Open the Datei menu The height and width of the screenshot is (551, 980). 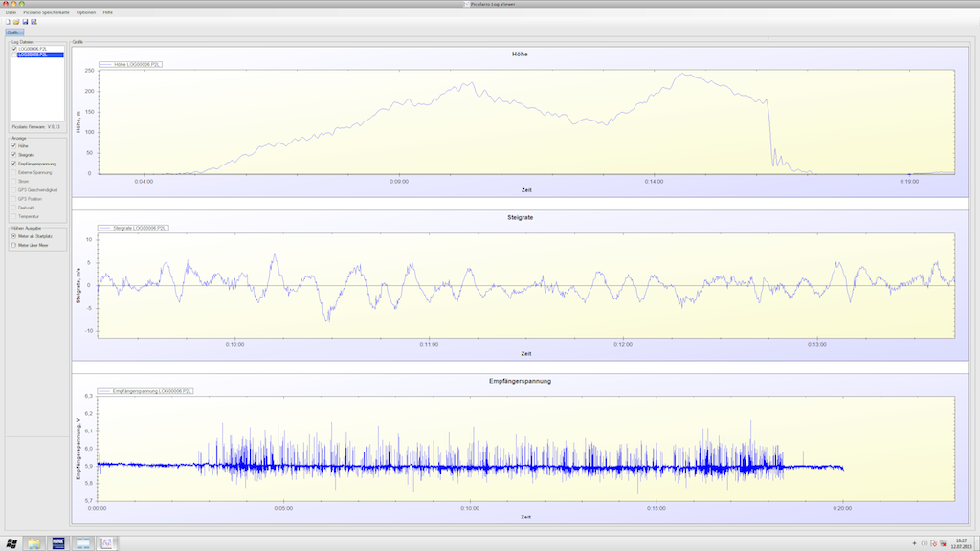(x=11, y=11)
